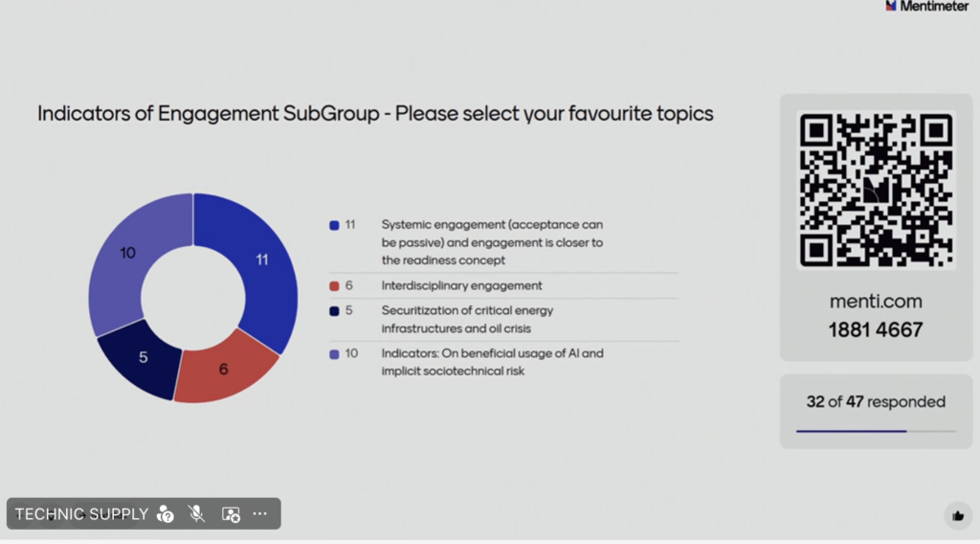
Task: Click the responses progress bar
Action: (x=876, y=431)
